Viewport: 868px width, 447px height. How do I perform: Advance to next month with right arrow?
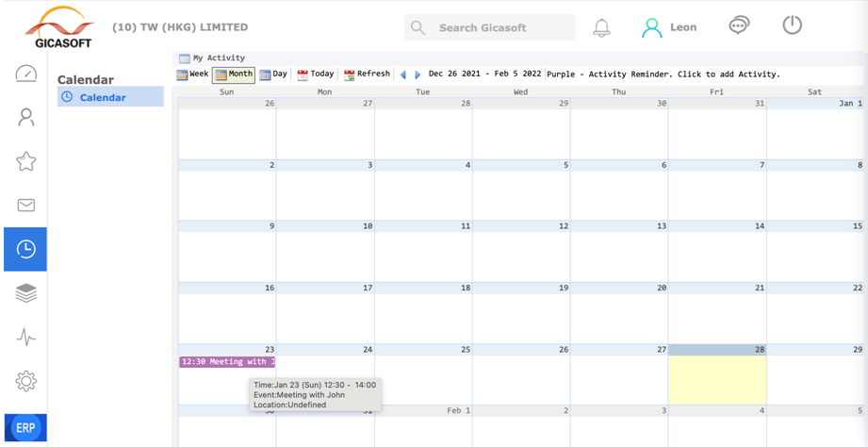tap(418, 74)
